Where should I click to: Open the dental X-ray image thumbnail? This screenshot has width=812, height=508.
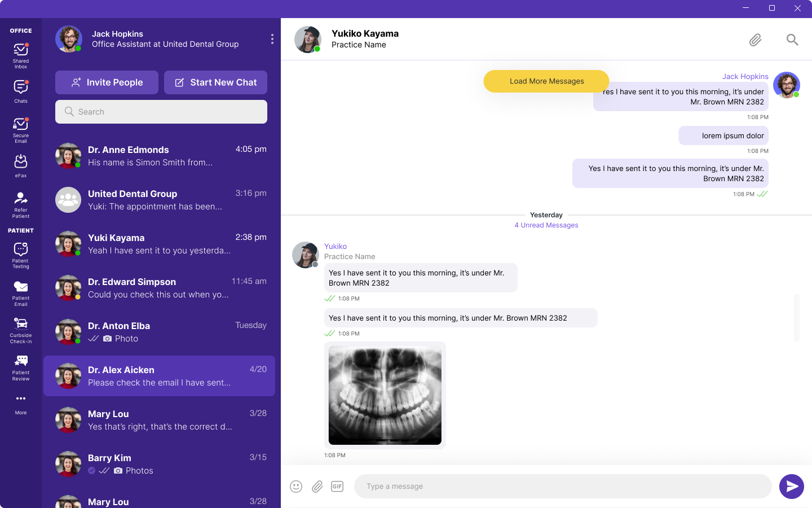[x=385, y=395]
